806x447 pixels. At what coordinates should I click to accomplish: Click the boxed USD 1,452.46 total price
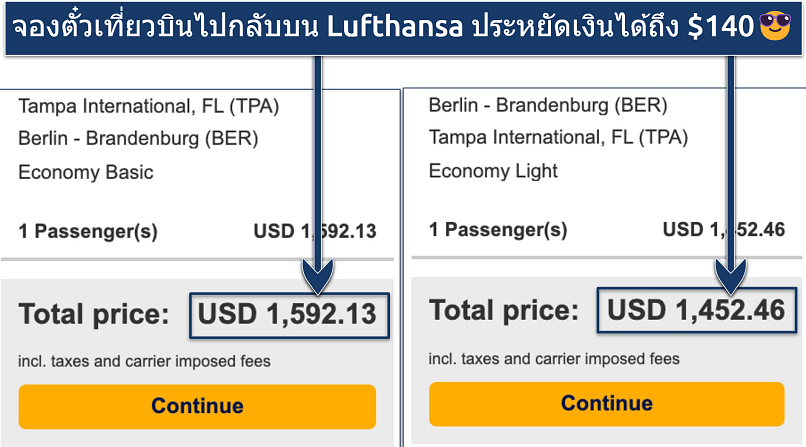(x=697, y=311)
